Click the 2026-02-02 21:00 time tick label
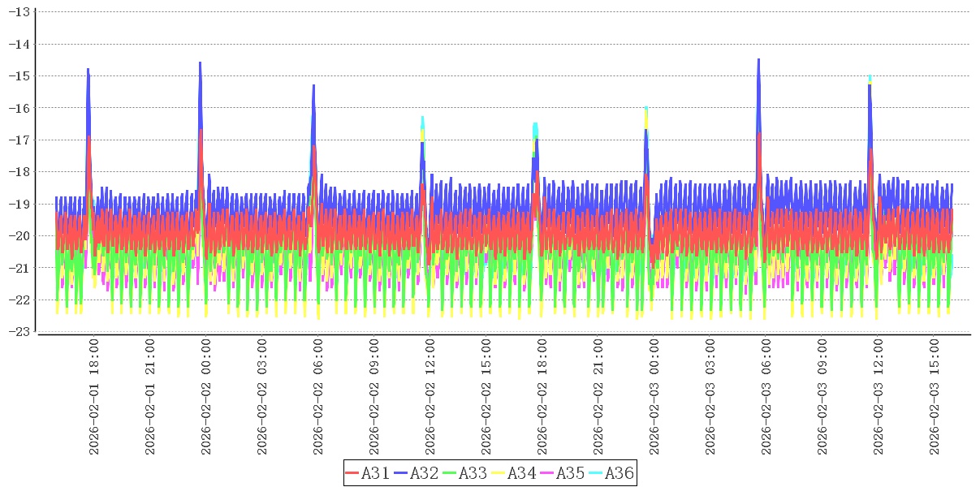This screenshot has height=487, width=980. pos(598,398)
